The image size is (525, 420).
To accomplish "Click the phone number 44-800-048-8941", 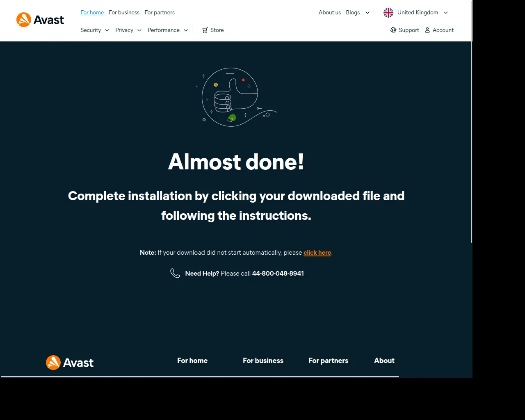I will [x=278, y=273].
